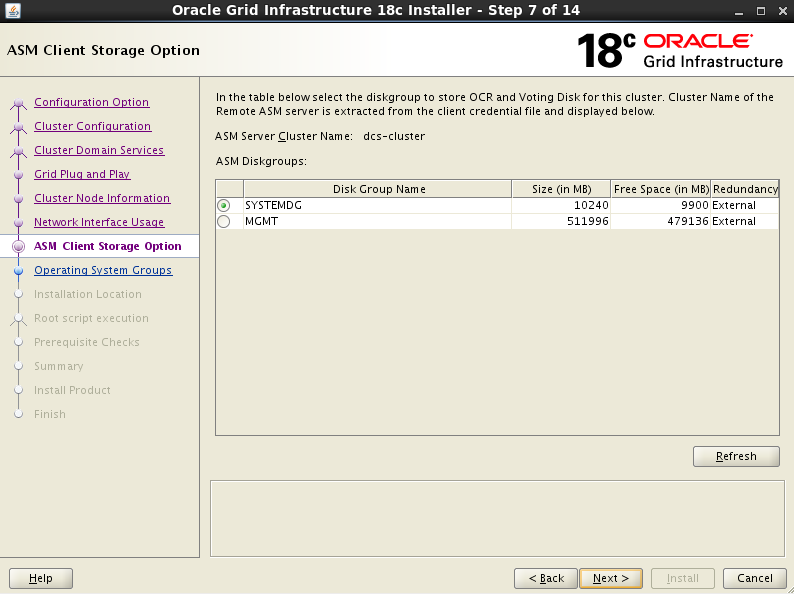Click the Configuration Option step marker
Screen dimensions: 794x594
(19, 103)
